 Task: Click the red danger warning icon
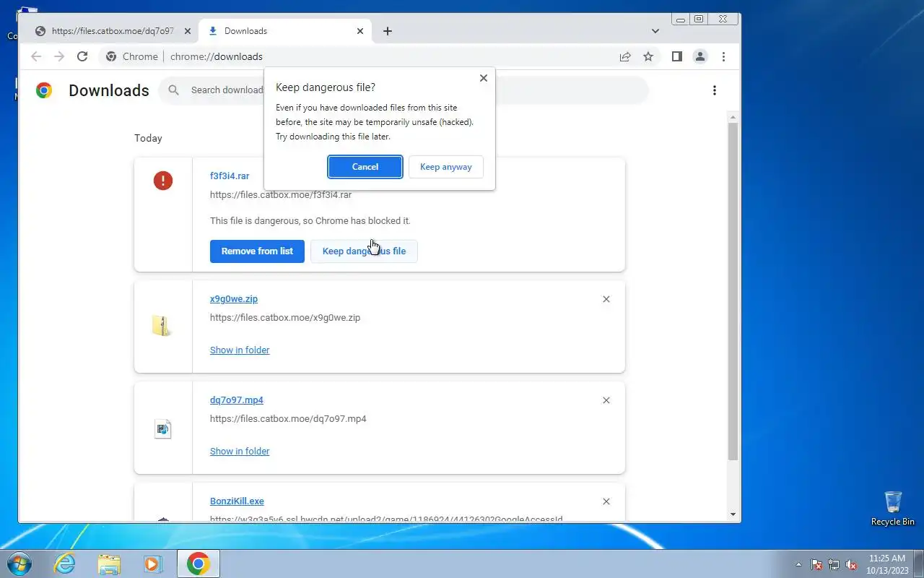coord(163,181)
